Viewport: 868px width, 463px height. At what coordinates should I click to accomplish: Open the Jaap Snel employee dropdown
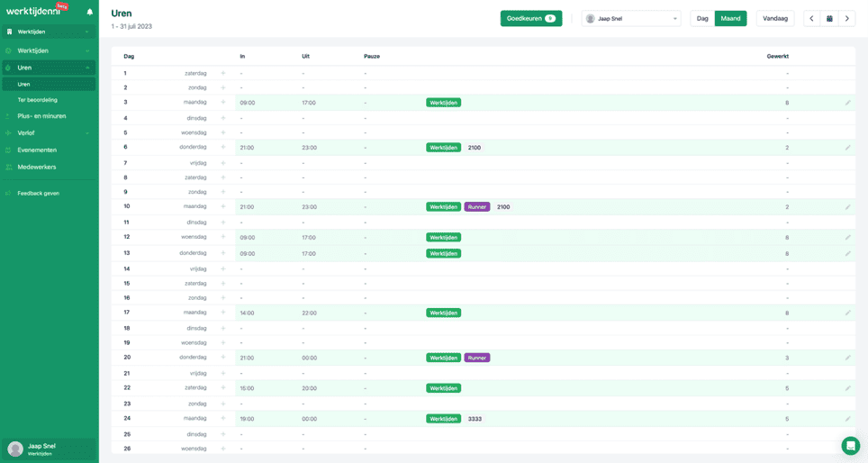click(x=631, y=18)
